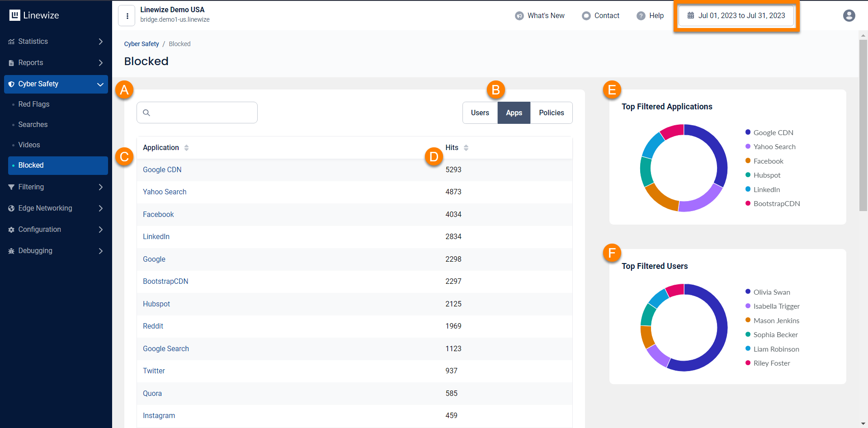868x428 pixels.
Task: Toggle Facebook legend entry in Applications chart
Action: click(768, 161)
